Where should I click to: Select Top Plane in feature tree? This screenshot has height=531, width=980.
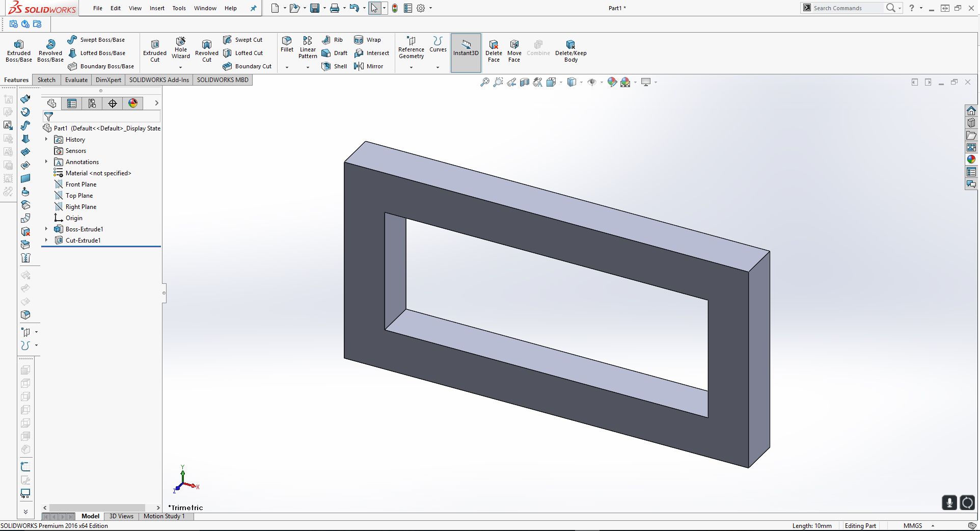point(74,196)
